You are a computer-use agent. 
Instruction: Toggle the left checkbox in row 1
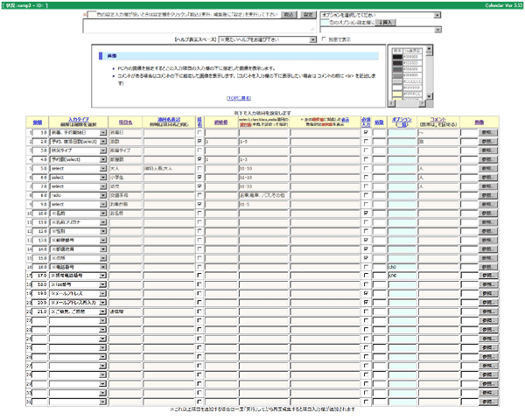199,132
